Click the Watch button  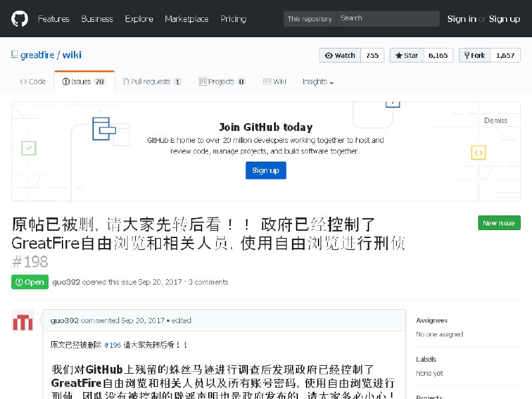[x=340, y=55]
